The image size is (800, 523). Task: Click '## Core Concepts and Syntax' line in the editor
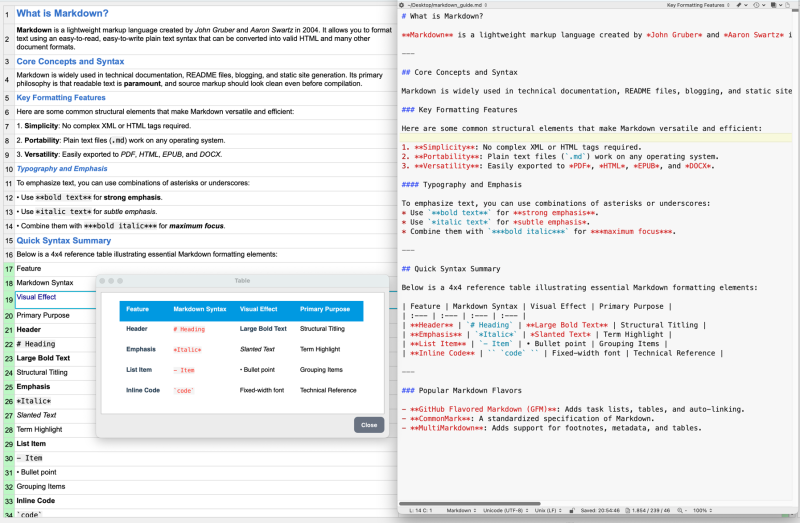tap(459, 72)
